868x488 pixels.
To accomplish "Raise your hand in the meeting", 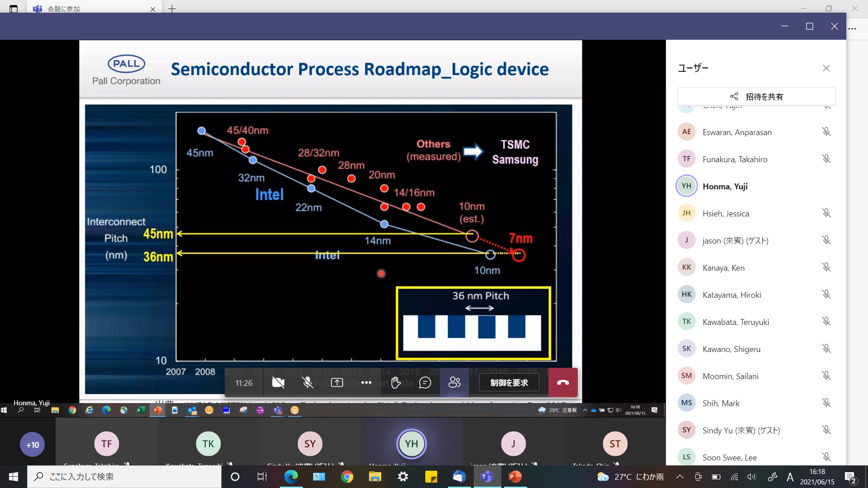I will 396,383.
